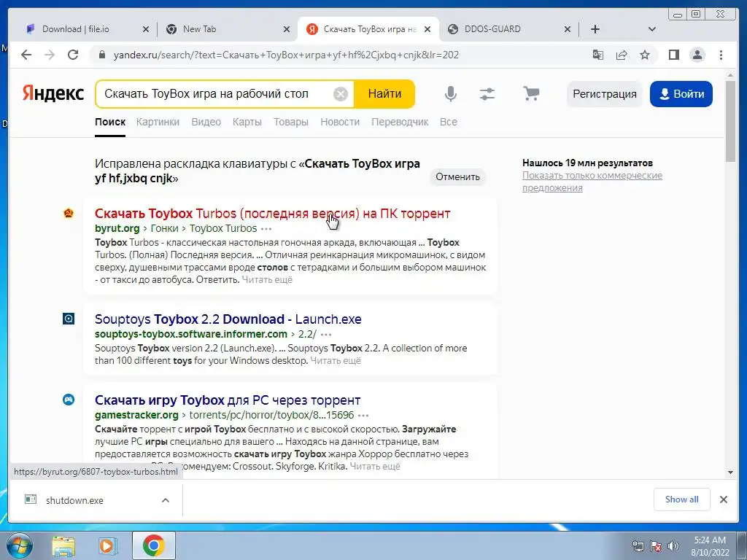The image size is (747, 560).
Task: Select the Карты search tab
Action: click(x=247, y=122)
